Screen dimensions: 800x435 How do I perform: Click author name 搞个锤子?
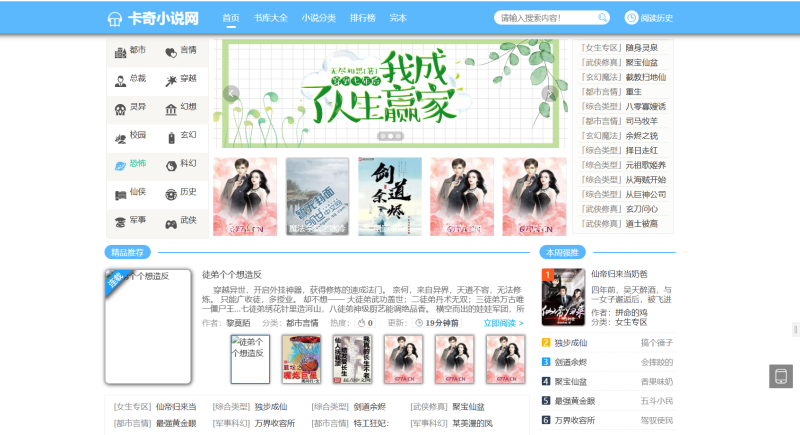(657, 343)
